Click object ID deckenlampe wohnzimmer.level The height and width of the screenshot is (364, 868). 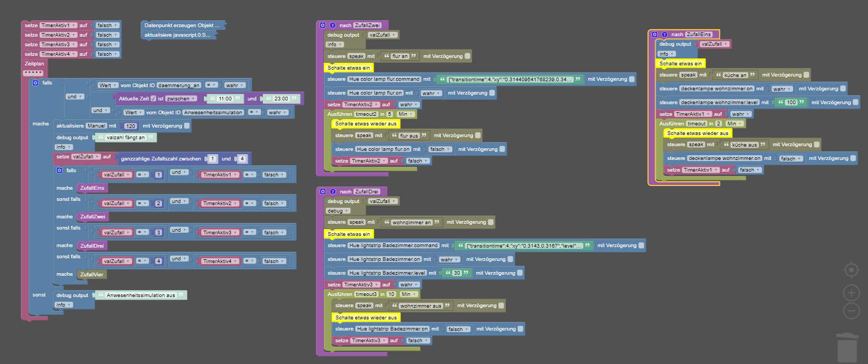[720, 103]
